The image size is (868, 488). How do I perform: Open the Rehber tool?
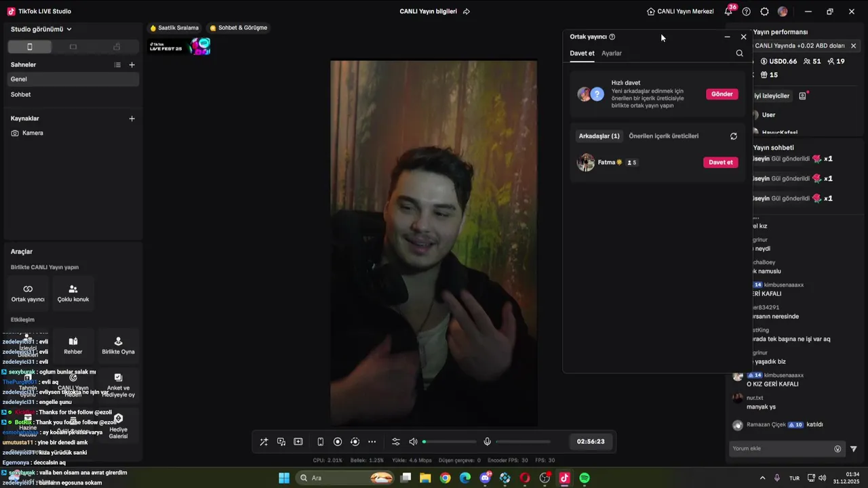pyautogui.click(x=73, y=346)
